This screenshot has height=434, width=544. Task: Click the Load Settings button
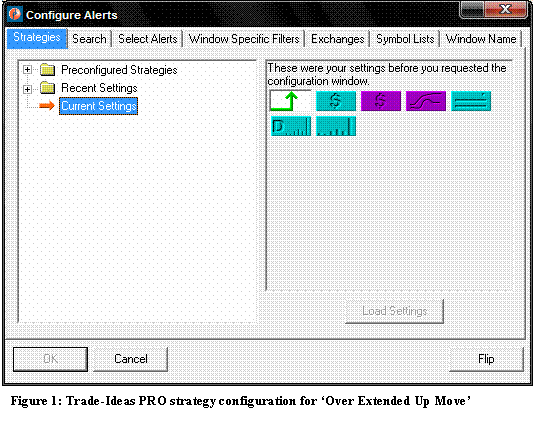pyautogui.click(x=394, y=311)
